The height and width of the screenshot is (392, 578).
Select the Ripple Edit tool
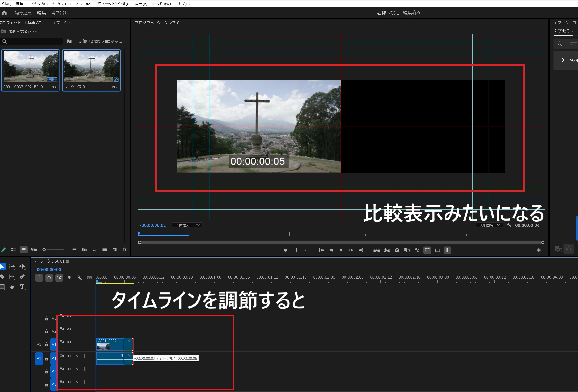point(22,266)
